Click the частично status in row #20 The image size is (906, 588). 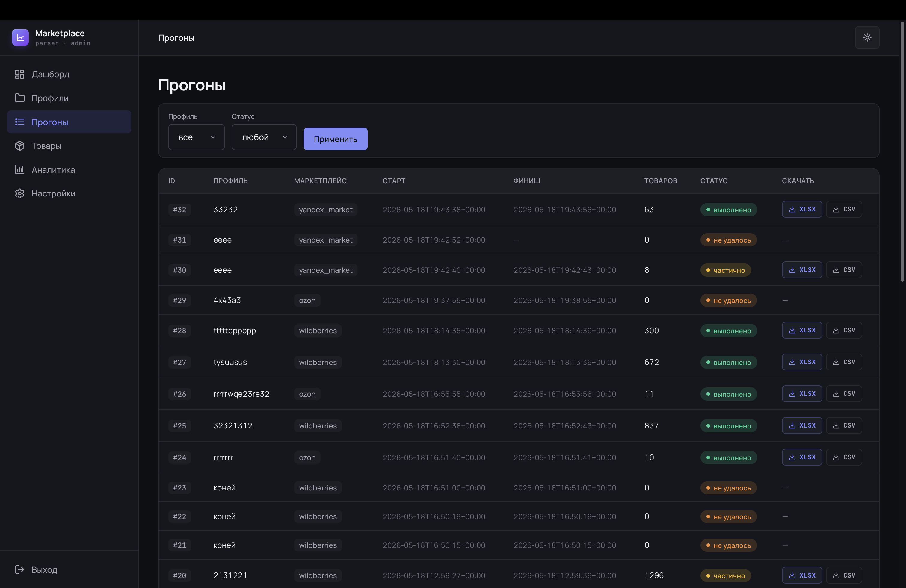[725, 575]
